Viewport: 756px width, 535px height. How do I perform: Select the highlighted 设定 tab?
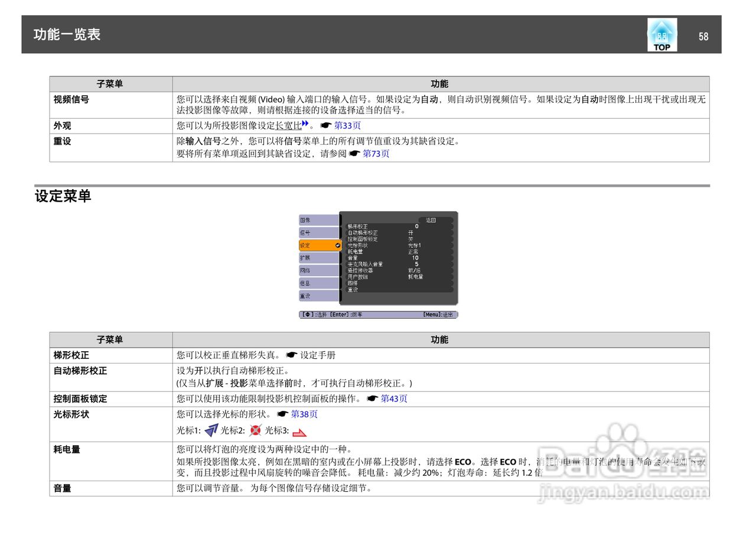(320, 245)
